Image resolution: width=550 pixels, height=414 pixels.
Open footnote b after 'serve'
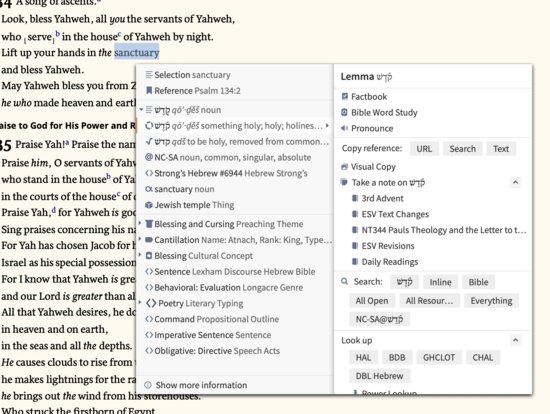pos(58,34)
